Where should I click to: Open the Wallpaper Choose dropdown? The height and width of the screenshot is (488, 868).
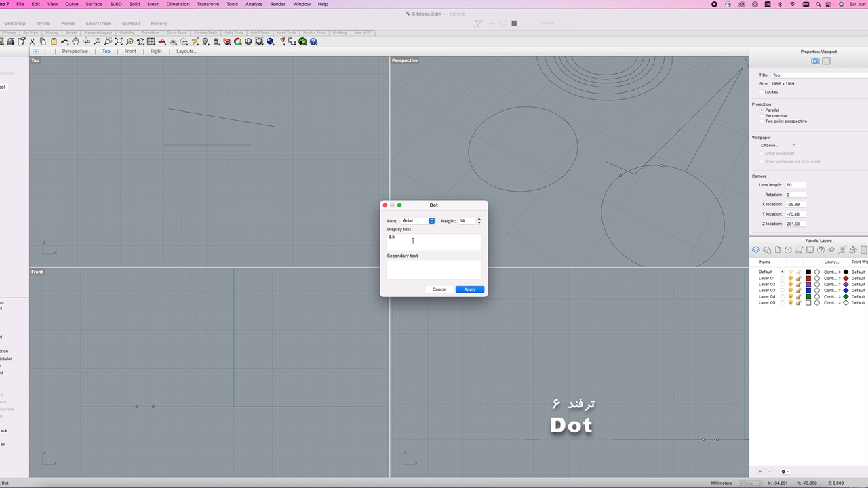pos(777,146)
